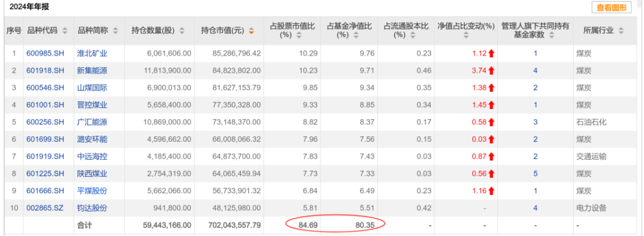Click red up arrow beside 0.58
The width and height of the screenshot is (644, 236).
[x=491, y=122]
